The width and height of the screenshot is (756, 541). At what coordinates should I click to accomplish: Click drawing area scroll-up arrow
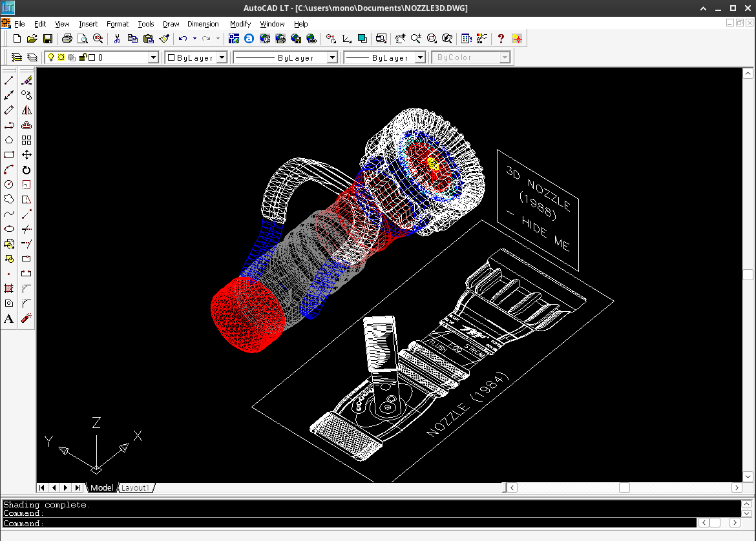(x=748, y=73)
